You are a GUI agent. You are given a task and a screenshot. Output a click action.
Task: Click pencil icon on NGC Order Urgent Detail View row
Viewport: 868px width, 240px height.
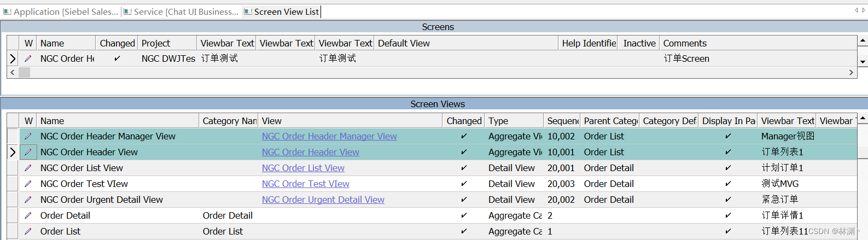28,200
